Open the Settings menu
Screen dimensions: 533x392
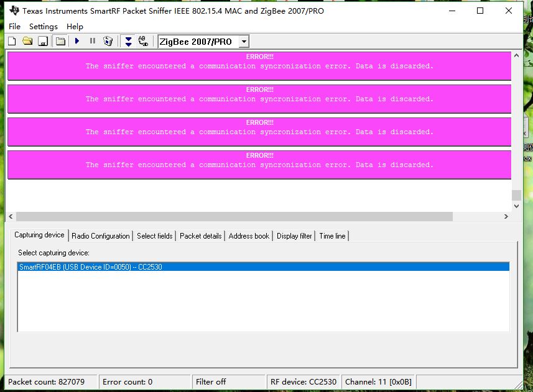coord(44,27)
